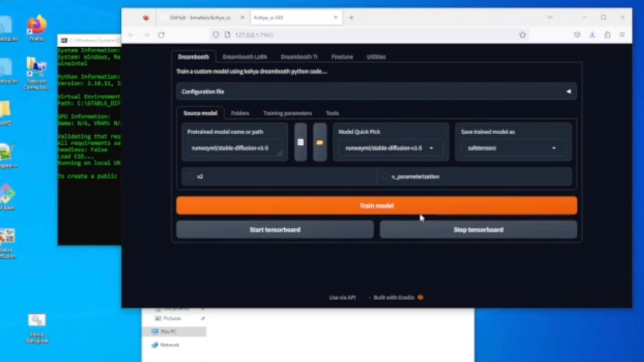Open the Firefox downloads icon
This screenshot has width=644, height=362.
pos(592,35)
